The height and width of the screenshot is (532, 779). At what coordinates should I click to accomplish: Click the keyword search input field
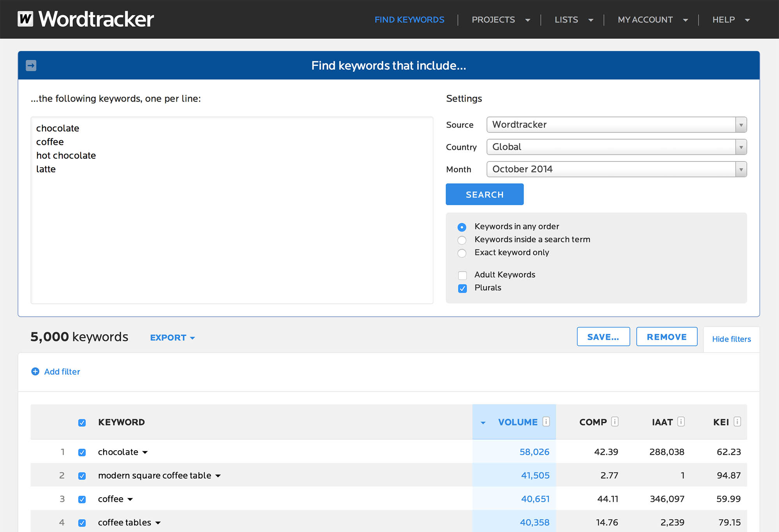pos(231,210)
